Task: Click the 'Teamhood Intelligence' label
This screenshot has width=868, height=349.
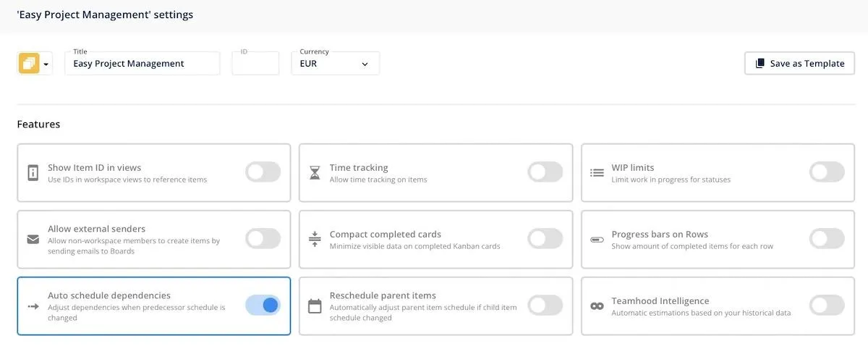Action: tap(660, 300)
